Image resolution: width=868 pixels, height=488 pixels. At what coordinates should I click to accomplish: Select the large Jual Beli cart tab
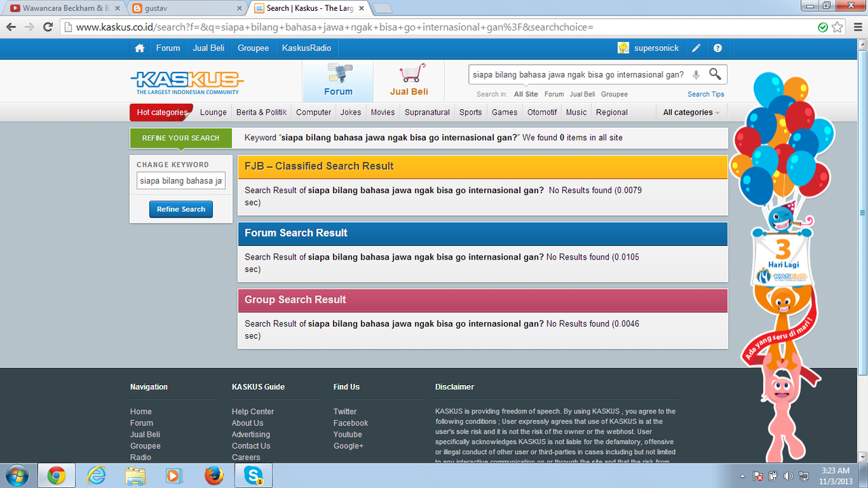[409, 81]
